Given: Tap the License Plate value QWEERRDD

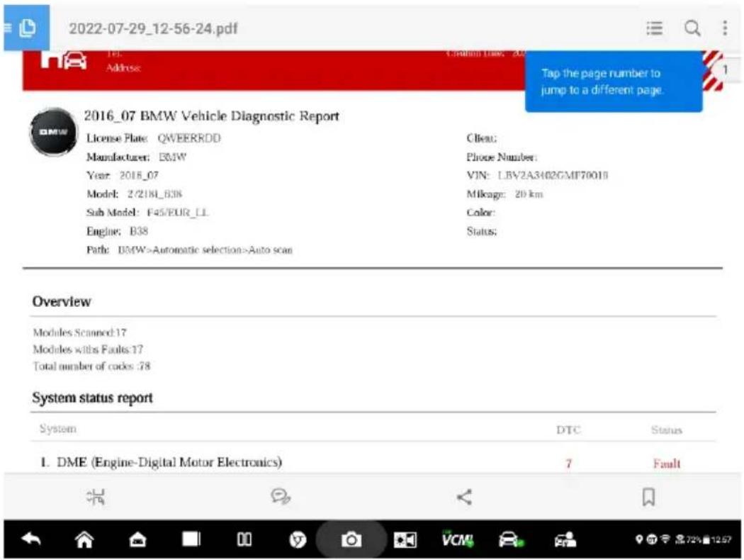Looking at the screenshot, I should (189, 138).
